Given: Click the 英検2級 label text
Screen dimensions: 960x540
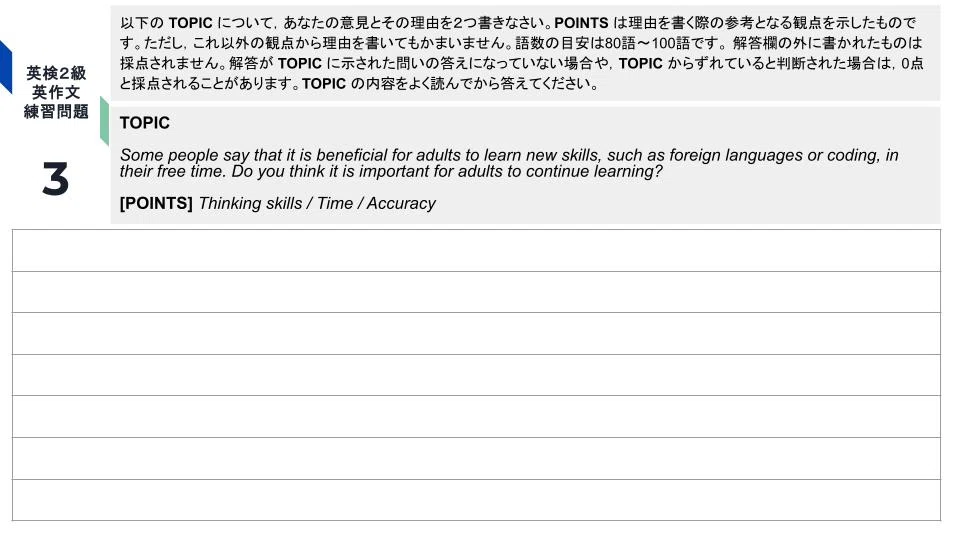Looking at the screenshot, I should point(56,73).
